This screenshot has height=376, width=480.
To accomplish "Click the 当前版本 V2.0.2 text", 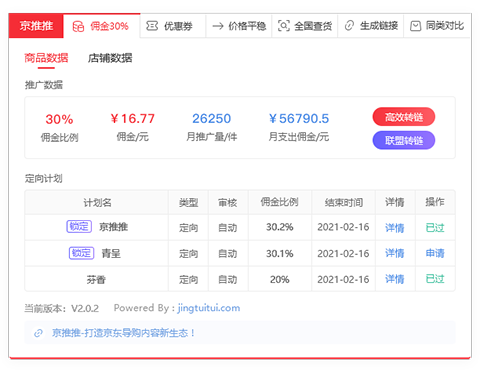I will (x=62, y=308).
